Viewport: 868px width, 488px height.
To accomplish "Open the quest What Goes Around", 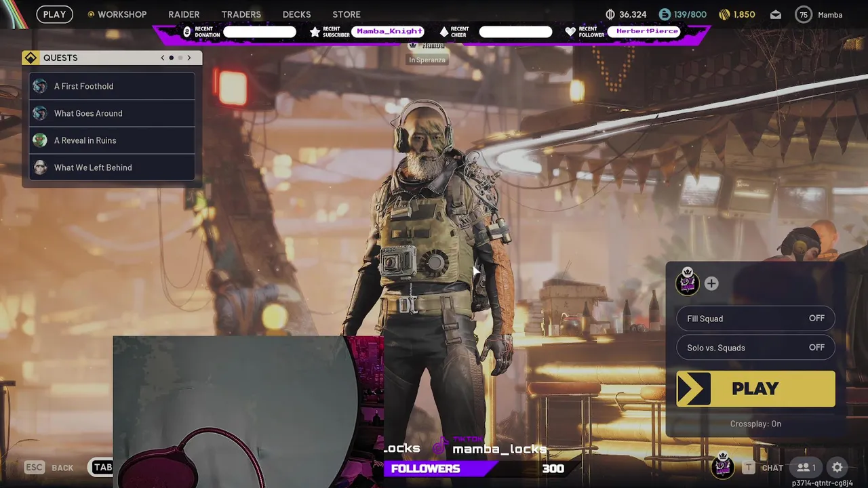I will (112, 113).
